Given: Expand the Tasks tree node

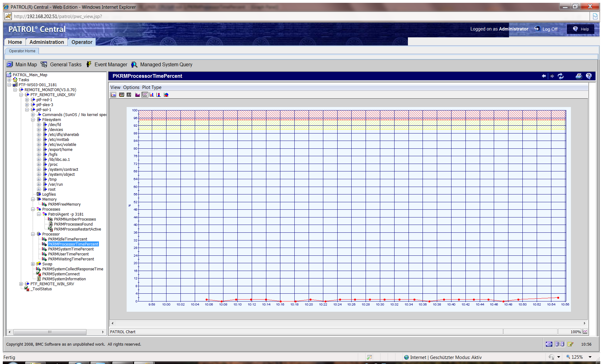Looking at the screenshot, I should point(9,80).
